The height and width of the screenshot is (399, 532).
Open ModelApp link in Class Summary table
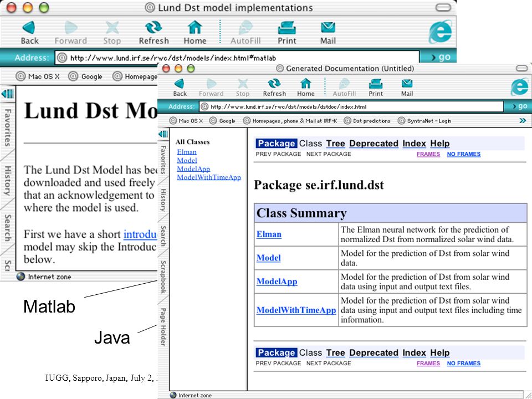tap(277, 282)
